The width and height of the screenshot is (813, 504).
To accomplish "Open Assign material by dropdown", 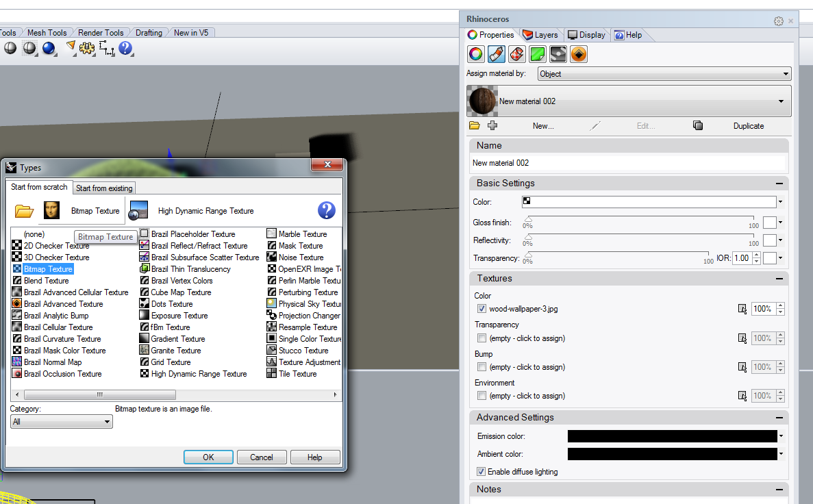I will click(664, 74).
